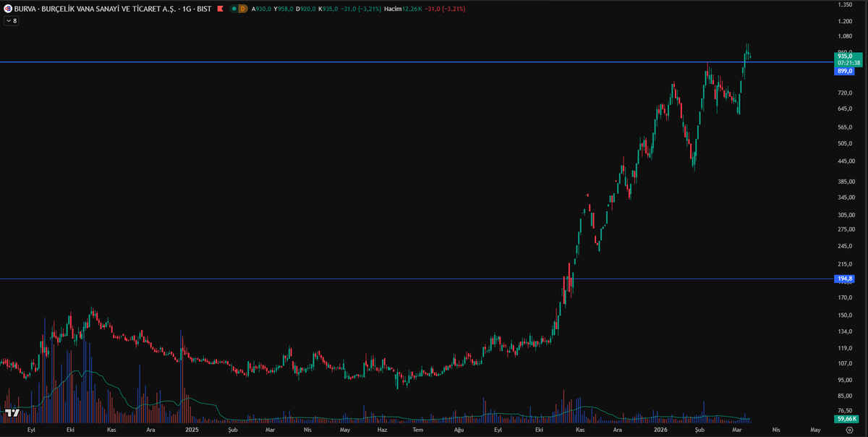Click the 150,0 price scale value

point(844,315)
